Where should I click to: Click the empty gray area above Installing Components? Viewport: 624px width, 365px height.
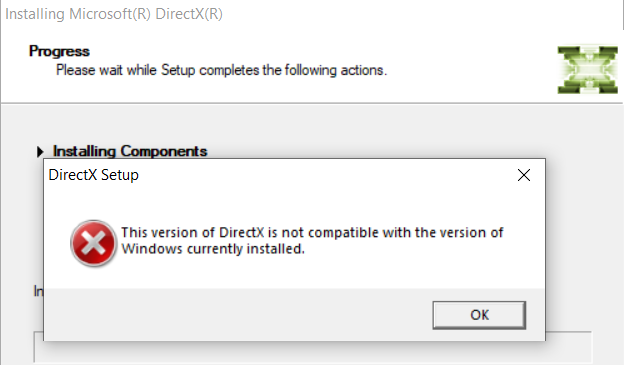[312, 123]
